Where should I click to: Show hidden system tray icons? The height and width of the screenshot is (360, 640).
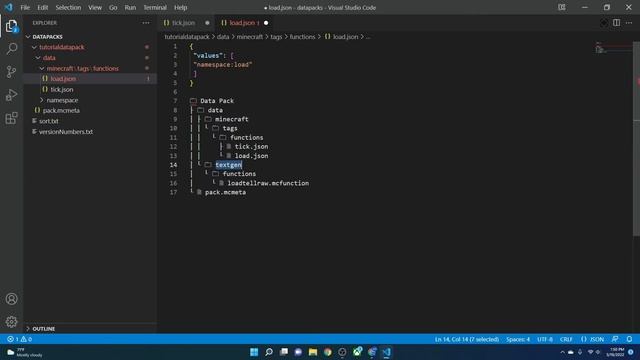click(x=562, y=352)
